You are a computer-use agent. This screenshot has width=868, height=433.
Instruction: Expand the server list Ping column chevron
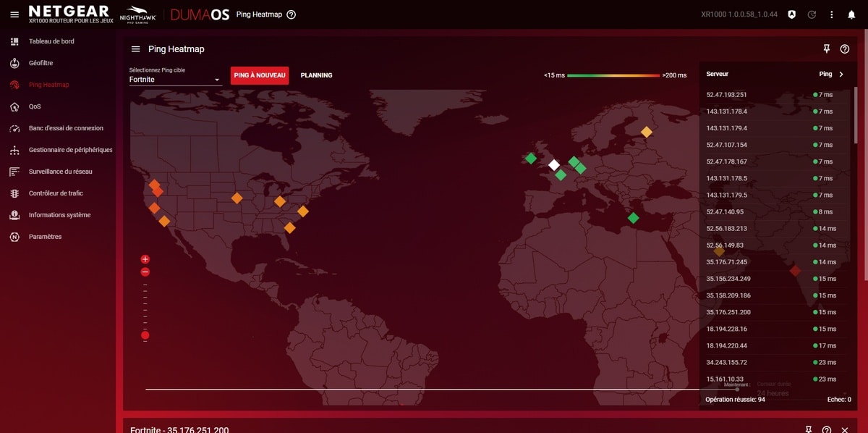coord(841,74)
